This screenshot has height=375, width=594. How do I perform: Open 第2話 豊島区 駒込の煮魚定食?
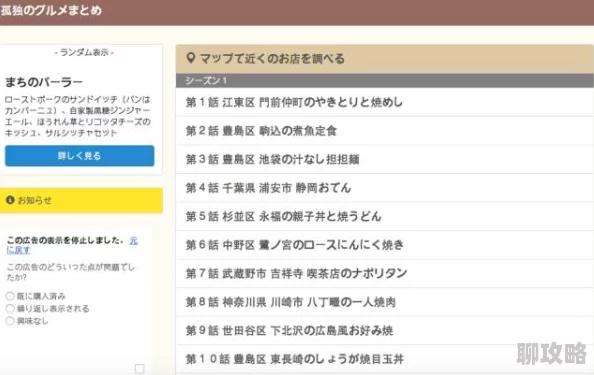(x=385, y=131)
